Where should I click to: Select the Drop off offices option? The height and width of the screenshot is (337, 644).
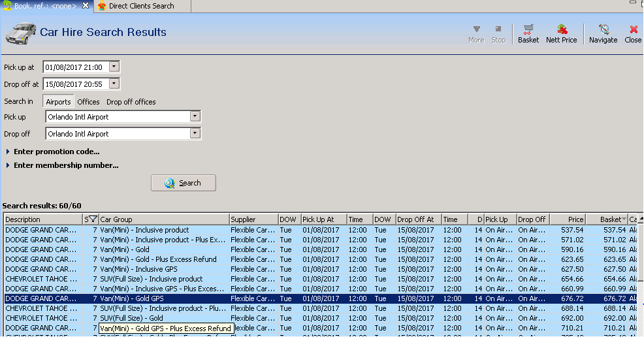pos(131,102)
